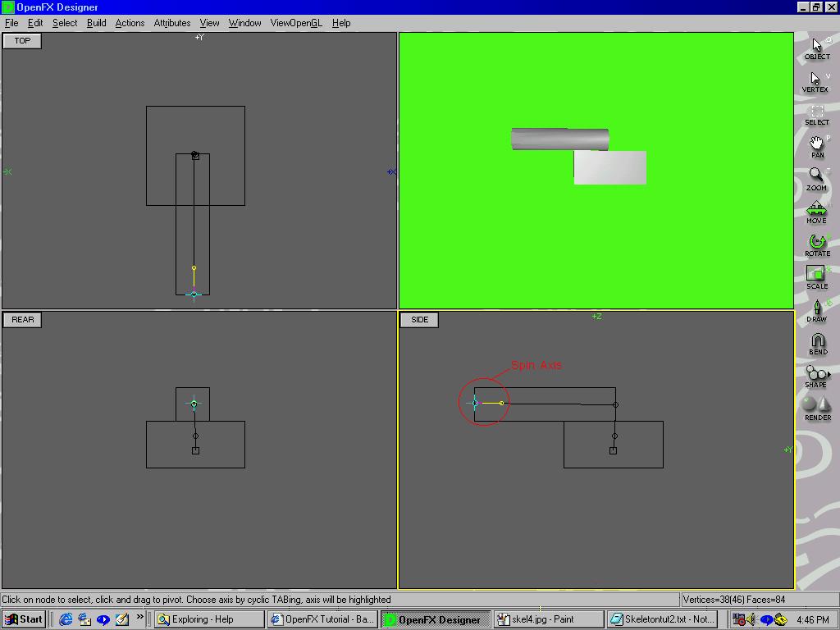This screenshot has height=630, width=840.
Task: Activate the Bend tool
Action: [x=817, y=343]
